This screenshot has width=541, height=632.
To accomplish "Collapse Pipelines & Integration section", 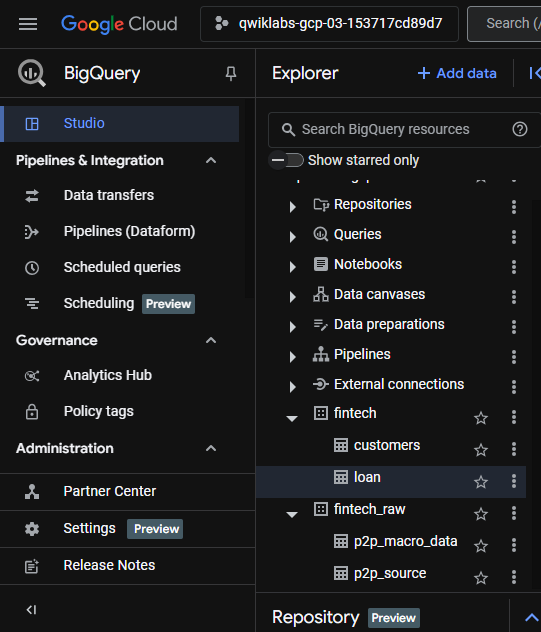I will click(211, 160).
